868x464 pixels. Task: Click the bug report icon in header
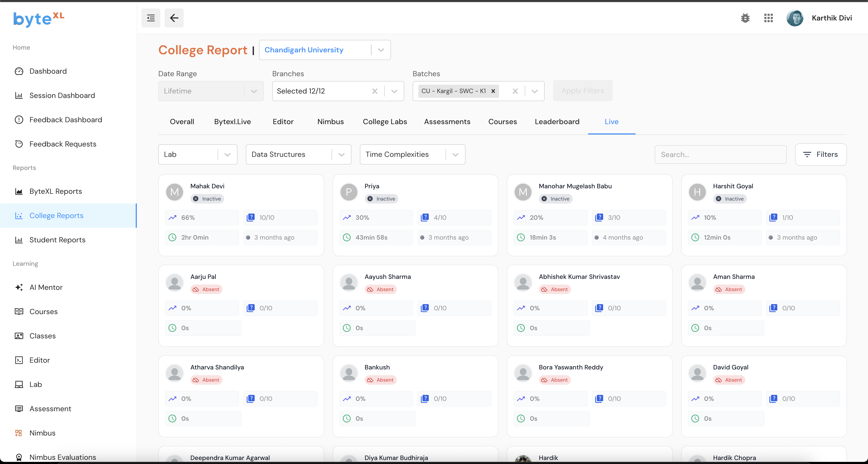click(745, 18)
